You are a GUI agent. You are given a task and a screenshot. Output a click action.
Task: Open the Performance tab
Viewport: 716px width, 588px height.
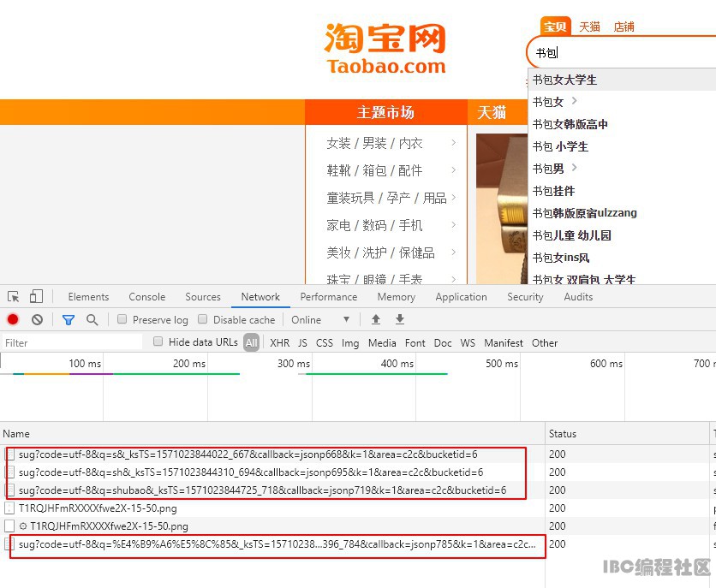click(x=329, y=297)
